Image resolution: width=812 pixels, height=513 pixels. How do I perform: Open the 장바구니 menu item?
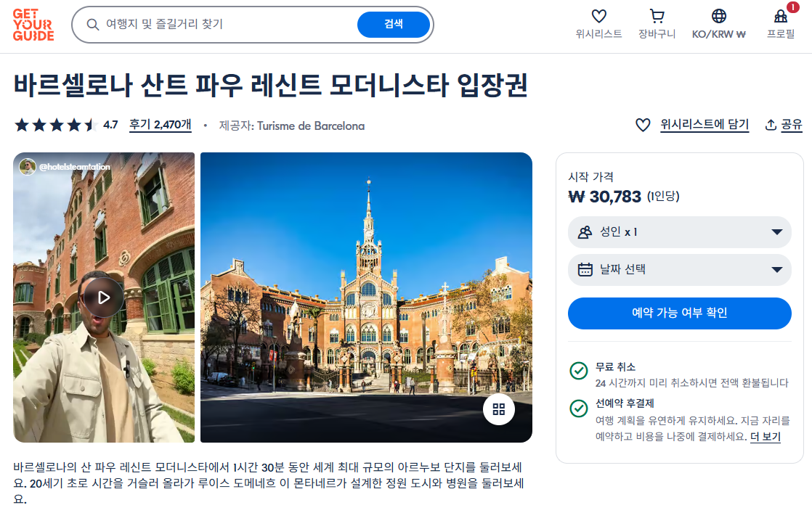click(657, 34)
